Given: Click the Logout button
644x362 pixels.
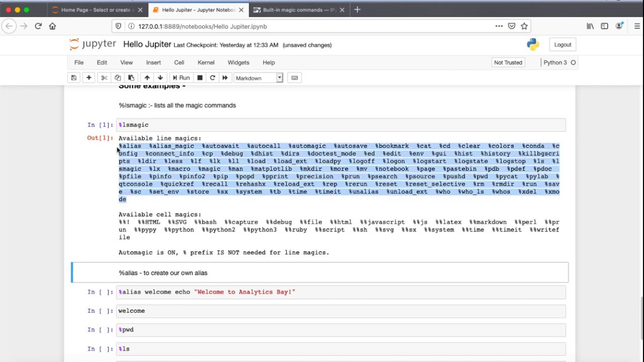Looking at the screenshot, I should pos(562,45).
